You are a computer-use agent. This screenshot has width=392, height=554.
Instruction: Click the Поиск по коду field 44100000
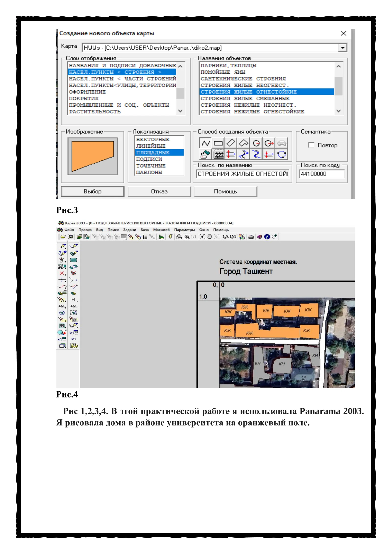(x=322, y=174)
